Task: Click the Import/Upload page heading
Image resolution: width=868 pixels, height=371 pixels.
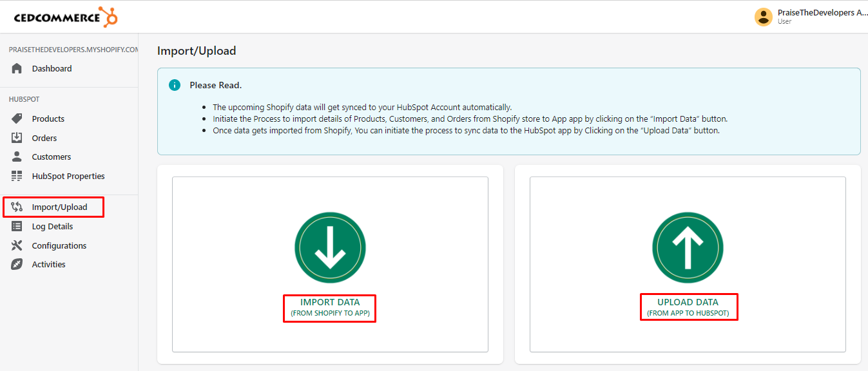Action: [x=197, y=50]
